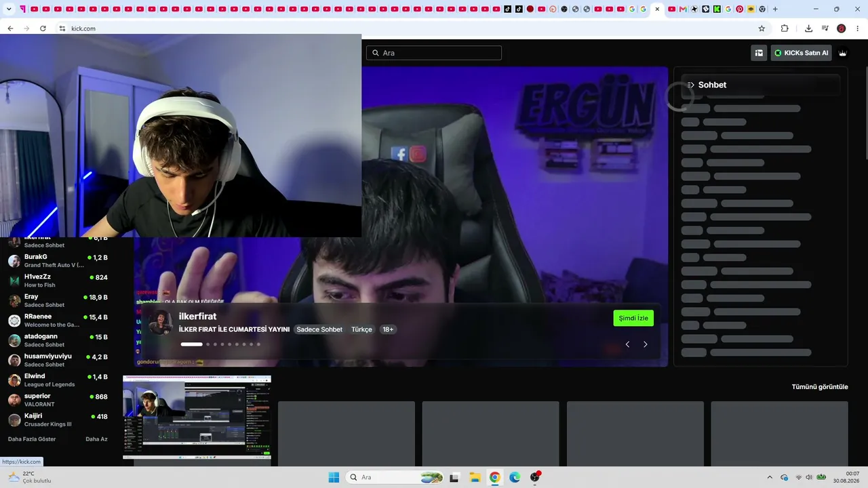The image size is (868, 488).
Task: Expand the list with Daha Fazla Göster
Action: tap(32, 439)
